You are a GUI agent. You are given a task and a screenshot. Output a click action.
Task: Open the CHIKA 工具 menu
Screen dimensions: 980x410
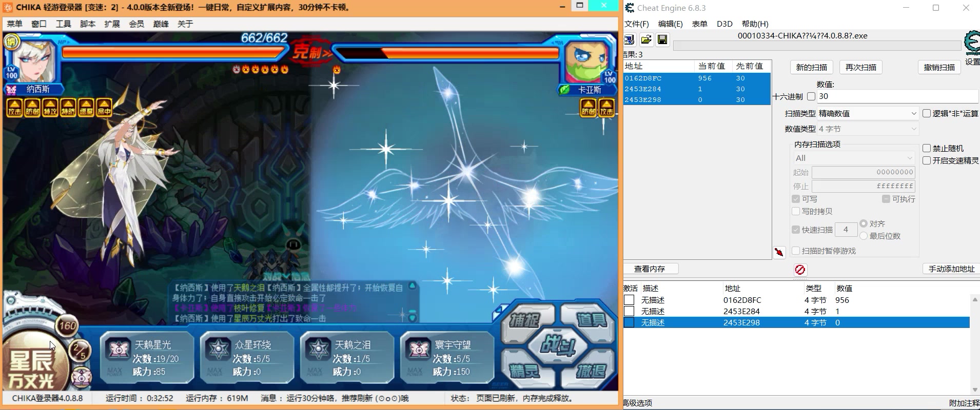point(63,24)
